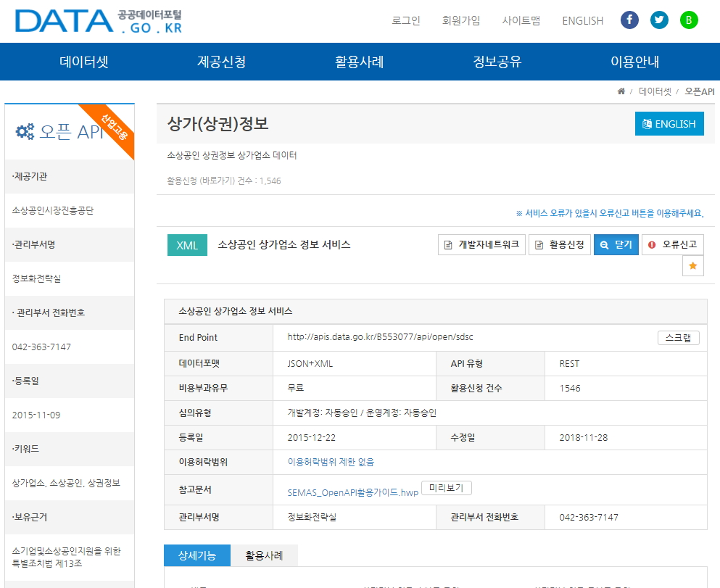
Task: Click the 미리보기 button
Action: [x=447, y=488]
